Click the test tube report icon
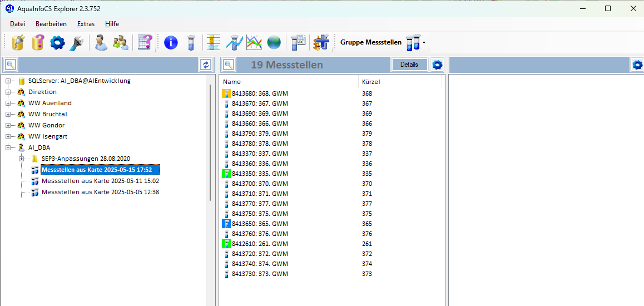 tap(299, 42)
